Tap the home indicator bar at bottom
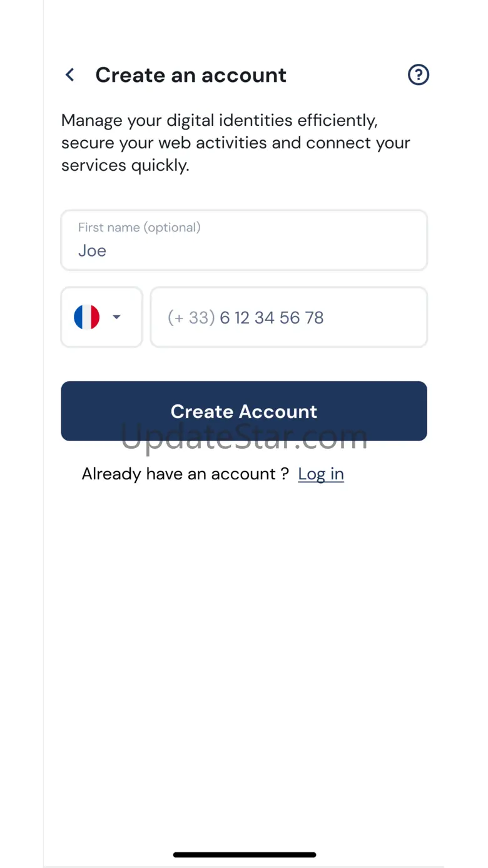This screenshot has width=488, height=868. (x=244, y=854)
